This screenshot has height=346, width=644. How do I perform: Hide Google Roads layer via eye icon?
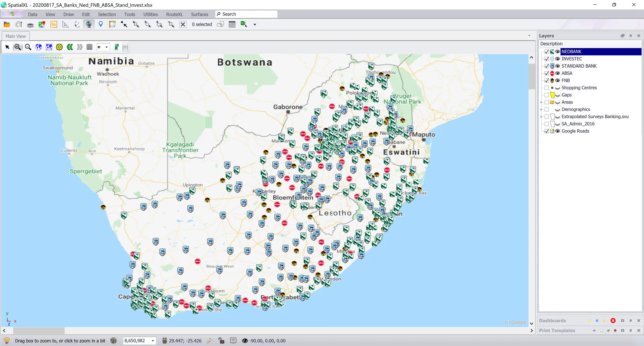coord(557,131)
